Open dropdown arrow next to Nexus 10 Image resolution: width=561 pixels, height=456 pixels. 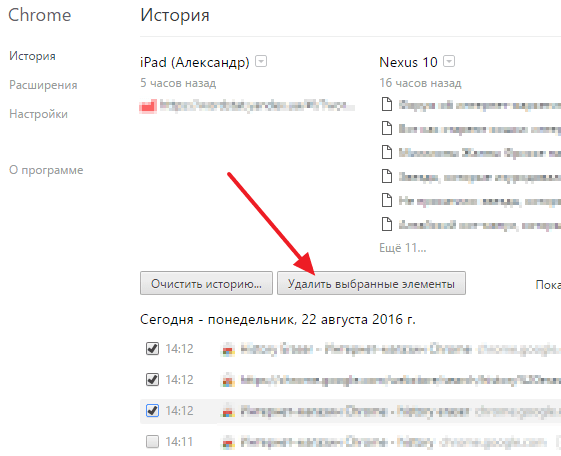[449, 62]
